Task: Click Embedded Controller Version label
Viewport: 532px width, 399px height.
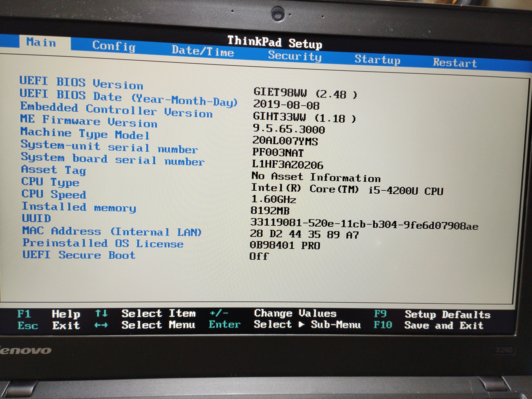Action: [116, 110]
